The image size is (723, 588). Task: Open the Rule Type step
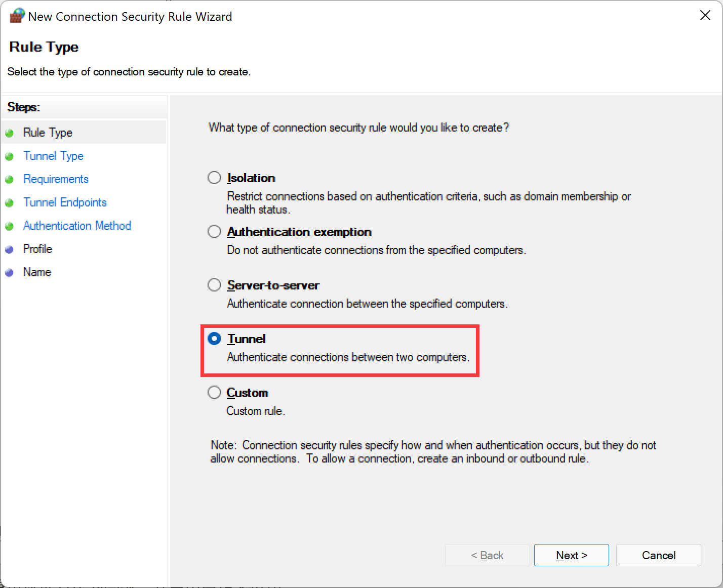48,133
